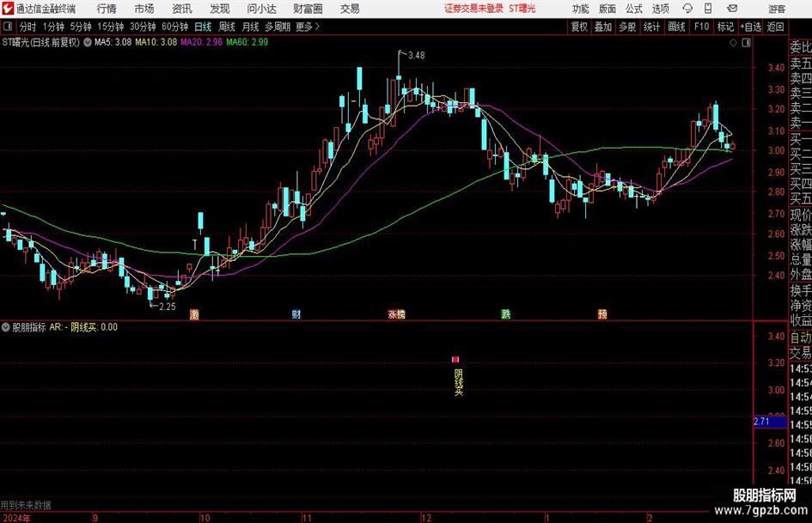812x523 pixels.
Task: Click the 2024年 timeline label
Action: [x=16, y=518]
